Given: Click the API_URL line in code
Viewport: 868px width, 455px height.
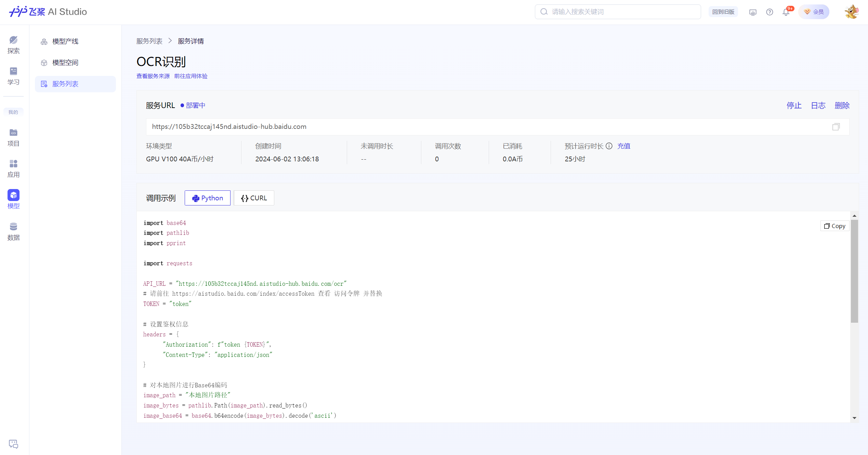Looking at the screenshot, I should (245, 283).
